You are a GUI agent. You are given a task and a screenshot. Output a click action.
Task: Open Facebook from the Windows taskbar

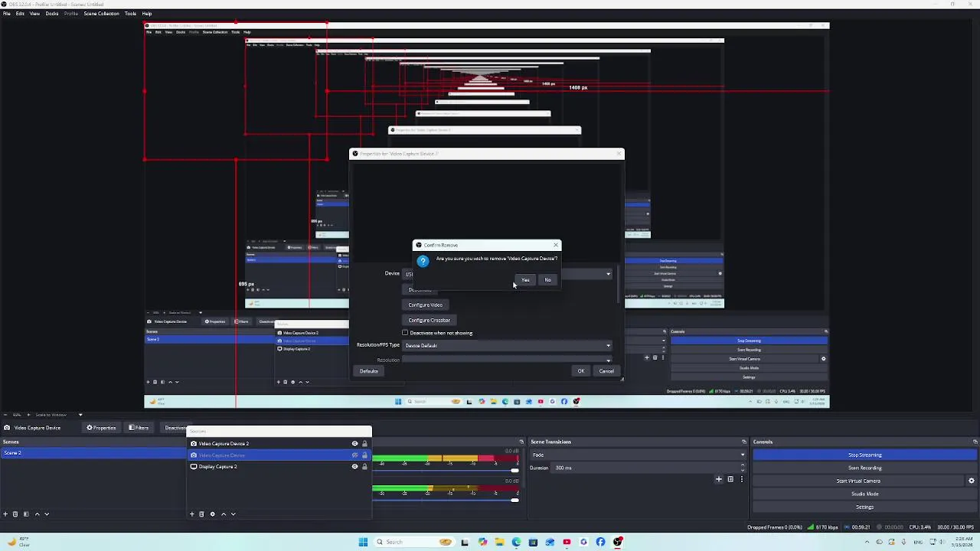[600, 542]
